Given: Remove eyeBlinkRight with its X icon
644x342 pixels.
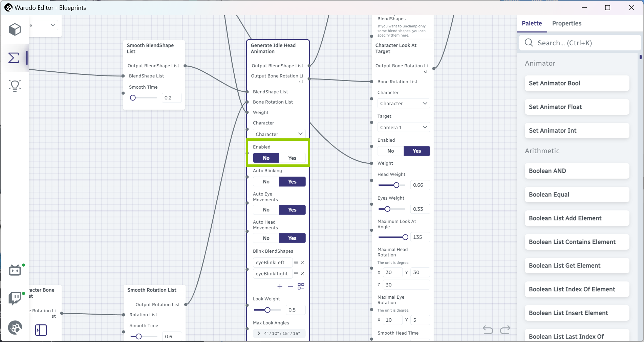Looking at the screenshot, I should [x=302, y=274].
